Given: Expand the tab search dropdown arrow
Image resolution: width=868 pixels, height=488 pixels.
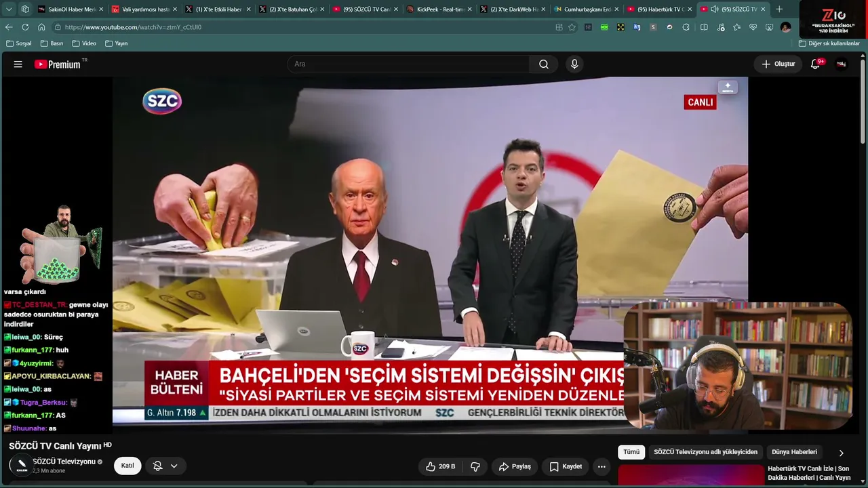Looking at the screenshot, I should click(9, 9).
